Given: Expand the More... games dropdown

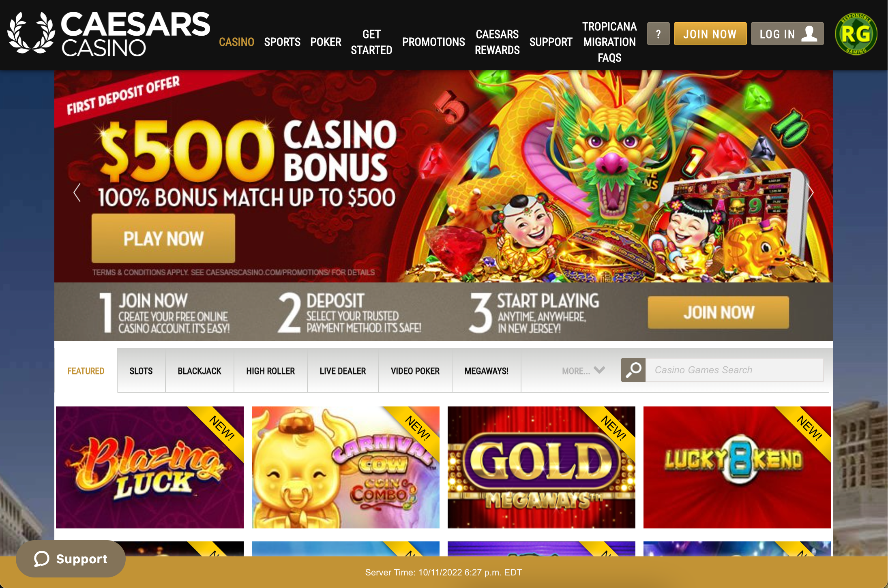Looking at the screenshot, I should (583, 371).
